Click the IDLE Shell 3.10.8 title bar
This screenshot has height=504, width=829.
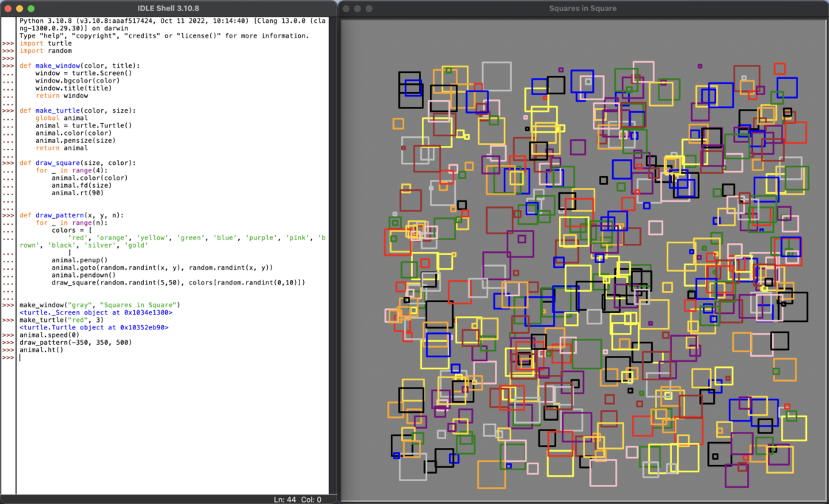point(170,8)
